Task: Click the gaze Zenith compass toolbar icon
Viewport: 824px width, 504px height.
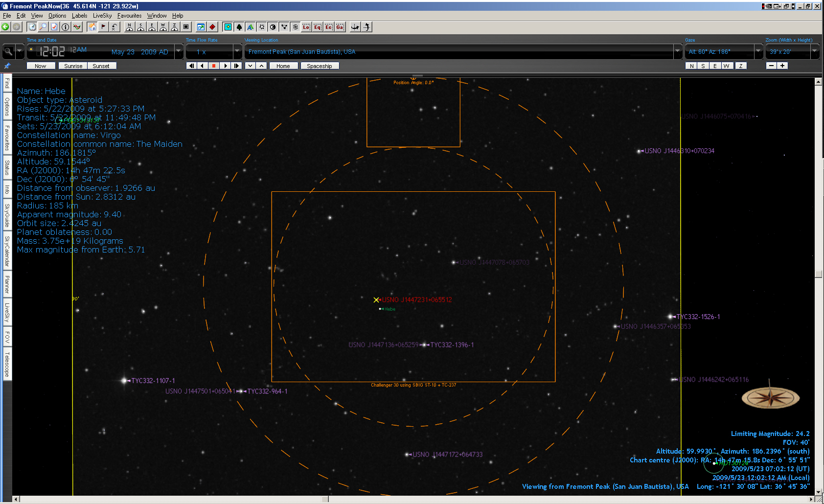Action: [x=174, y=27]
